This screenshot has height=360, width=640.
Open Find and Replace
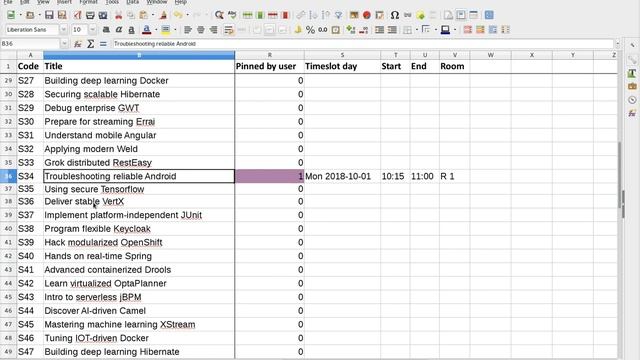pyautogui.click(x=219, y=15)
